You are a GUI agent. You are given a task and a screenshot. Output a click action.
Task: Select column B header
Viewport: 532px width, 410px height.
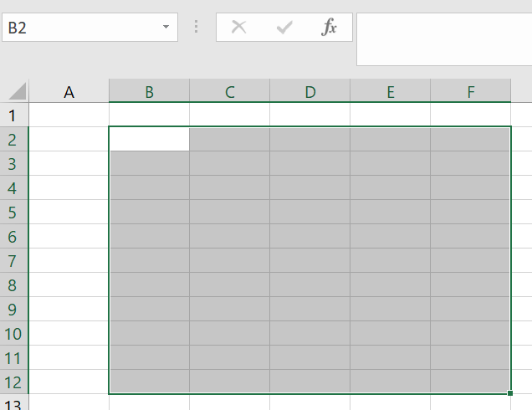(149, 92)
